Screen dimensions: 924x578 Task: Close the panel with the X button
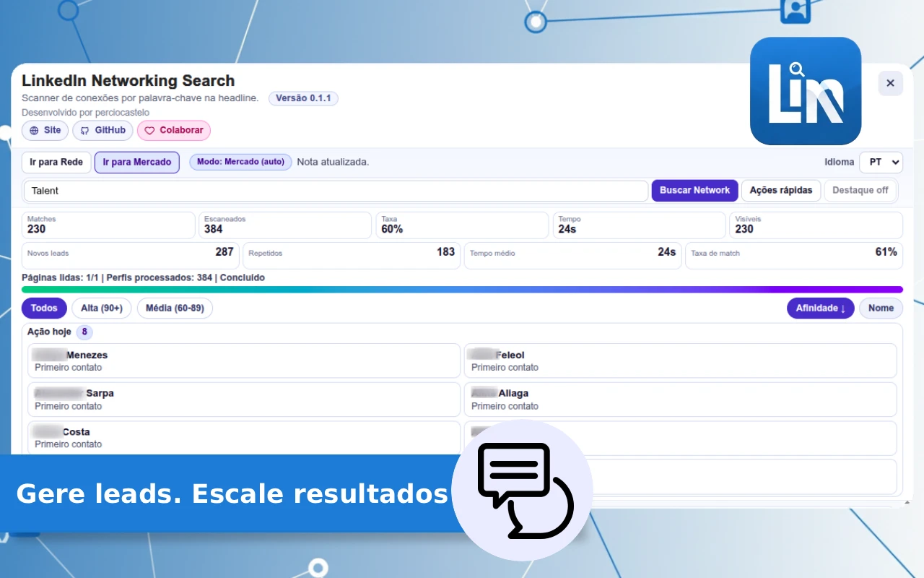(890, 83)
